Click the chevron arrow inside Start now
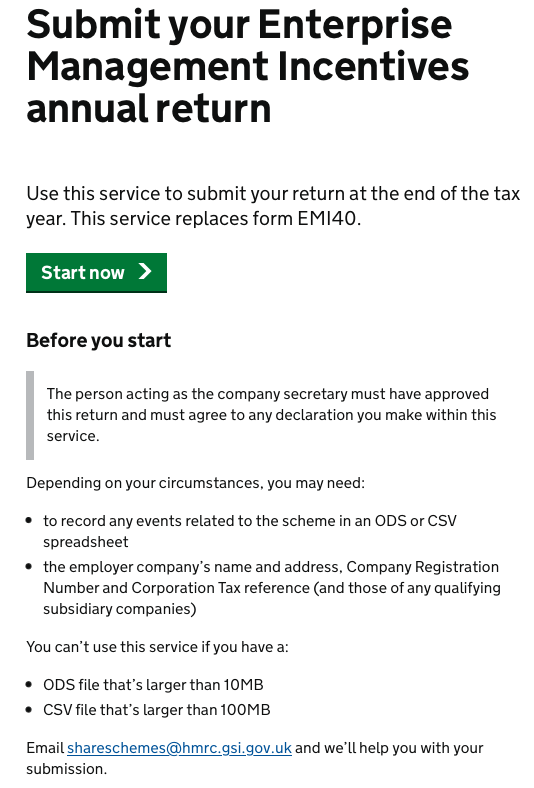 [145, 271]
